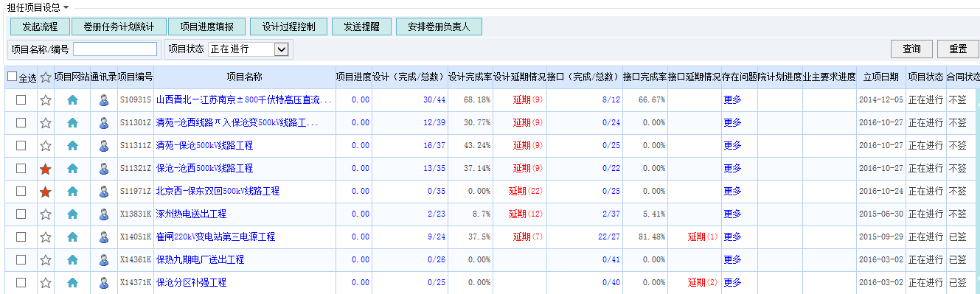Select checkbox for 崔闸220kV变电站第三电源工程 row
This screenshot has width=980, height=294.
coord(21,237)
